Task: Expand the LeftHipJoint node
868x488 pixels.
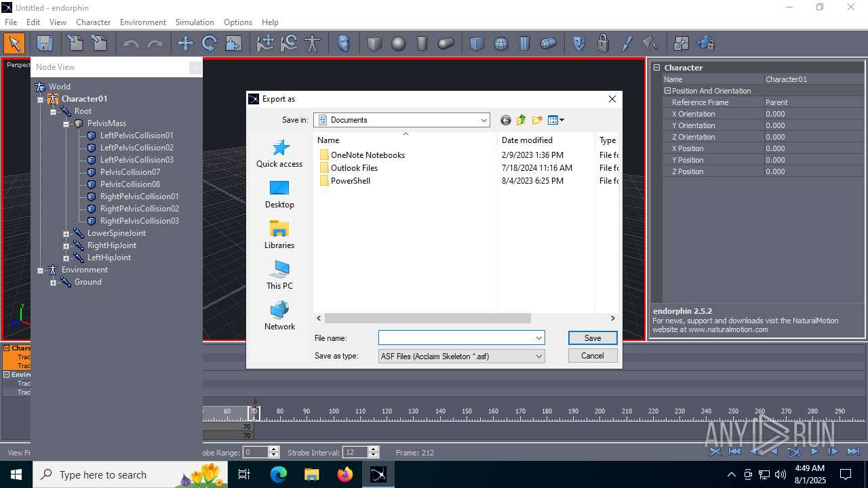Action: 66,258
